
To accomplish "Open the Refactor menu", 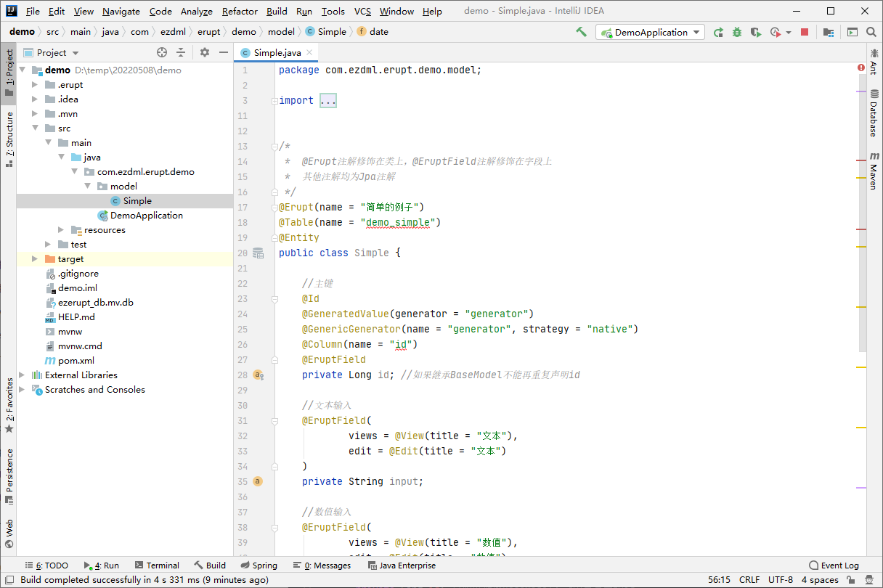I will tap(240, 11).
